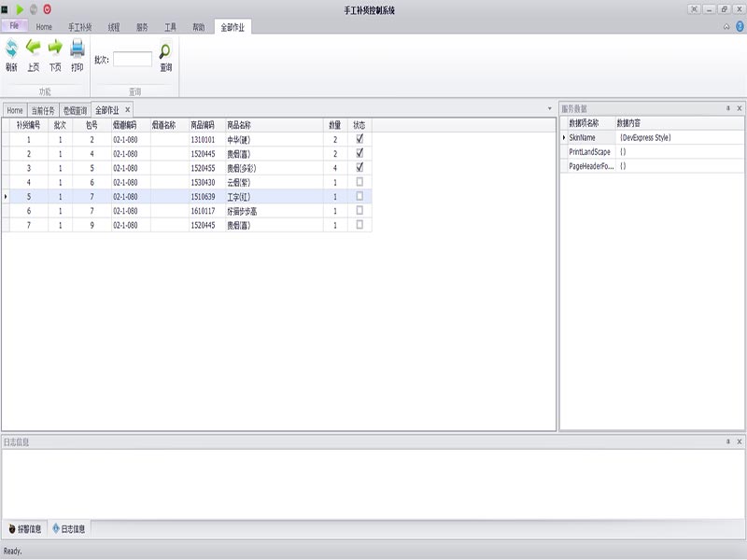
Task: Check status checkbox for 工字(红) row
Action: pyautogui.click(x=359, y=197)
